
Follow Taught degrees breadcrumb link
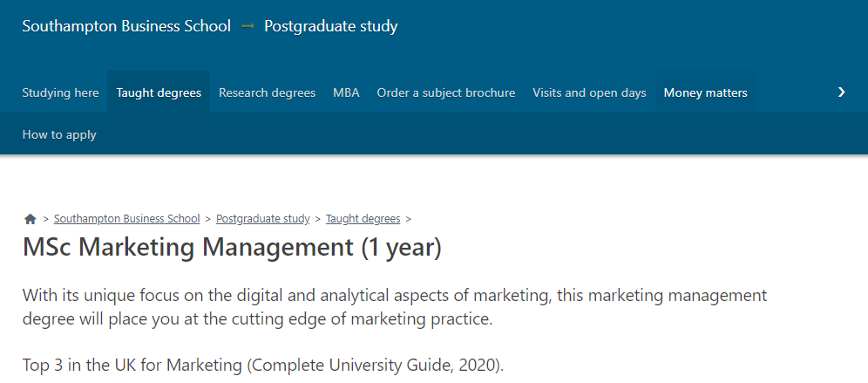pos(363,218)
